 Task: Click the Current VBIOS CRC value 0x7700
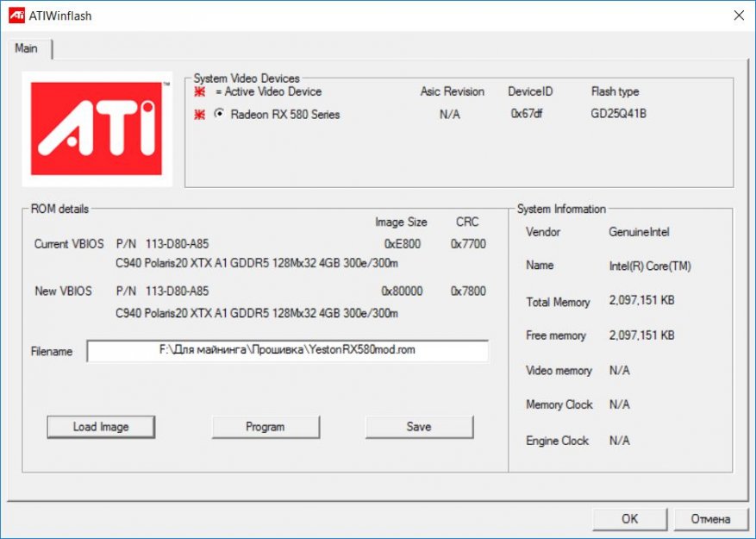[x=468, y=244]
